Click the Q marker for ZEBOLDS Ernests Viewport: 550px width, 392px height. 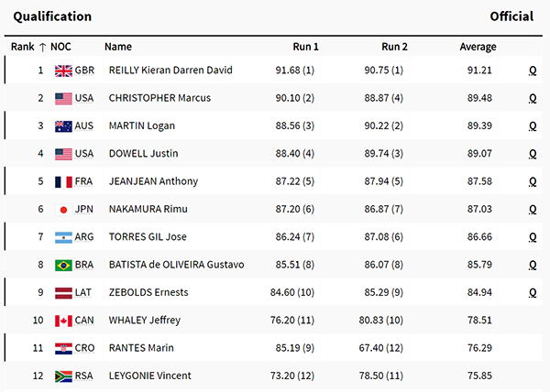coord(532,293)
